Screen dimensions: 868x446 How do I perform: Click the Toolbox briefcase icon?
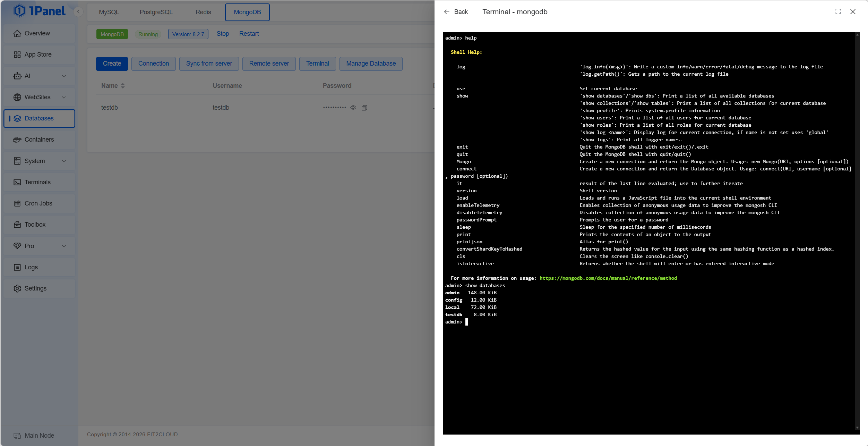tap(17, 225)
